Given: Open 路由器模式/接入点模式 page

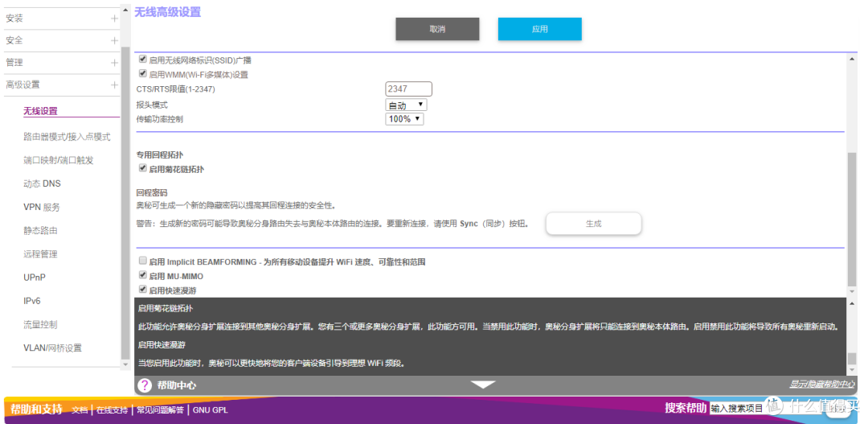Looking at the screenshot, I should click(x=67, y=137).
